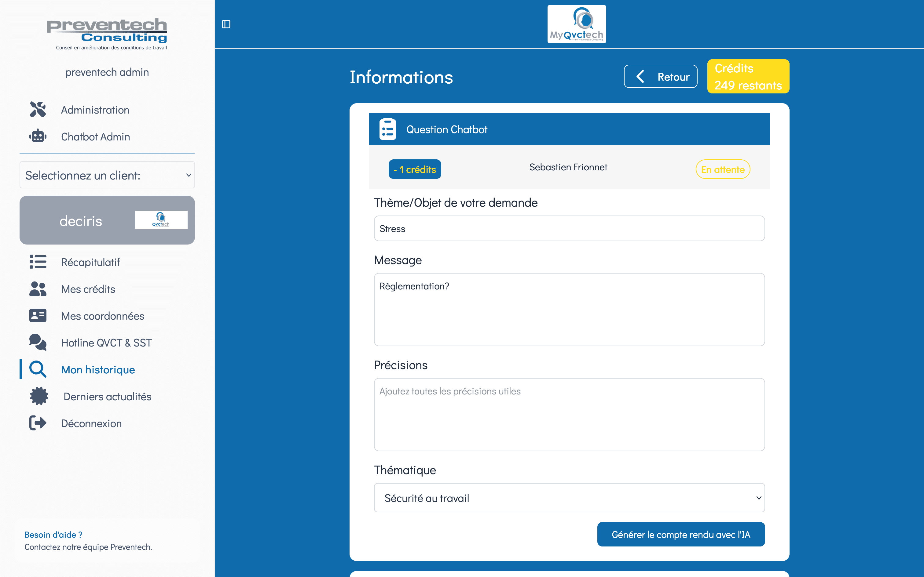Click the Retour back button
Image resolution: width=924 pixels, height=577 pixels.
[661, 77]
